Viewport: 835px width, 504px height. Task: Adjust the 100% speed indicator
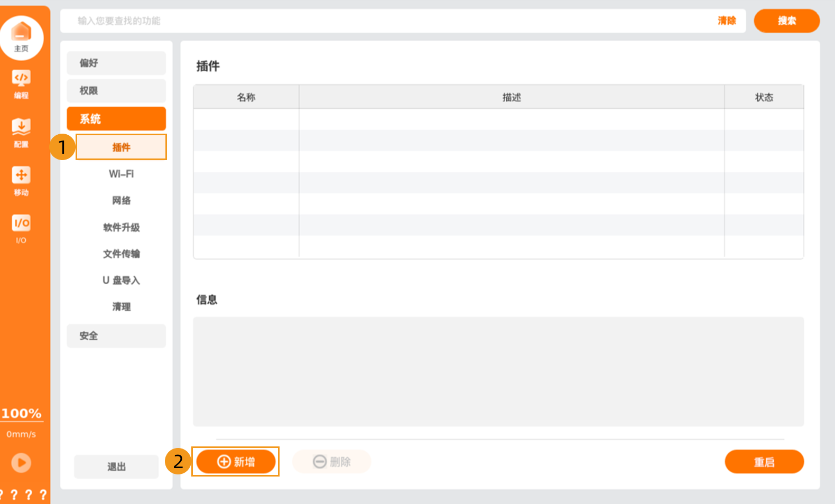pos(21,413)
